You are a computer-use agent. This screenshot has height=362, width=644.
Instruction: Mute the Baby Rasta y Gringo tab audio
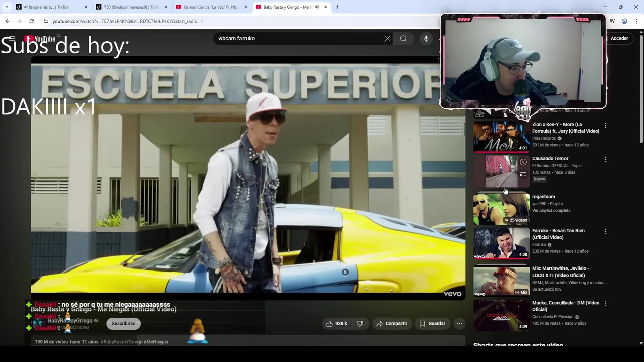pos(317,7)
